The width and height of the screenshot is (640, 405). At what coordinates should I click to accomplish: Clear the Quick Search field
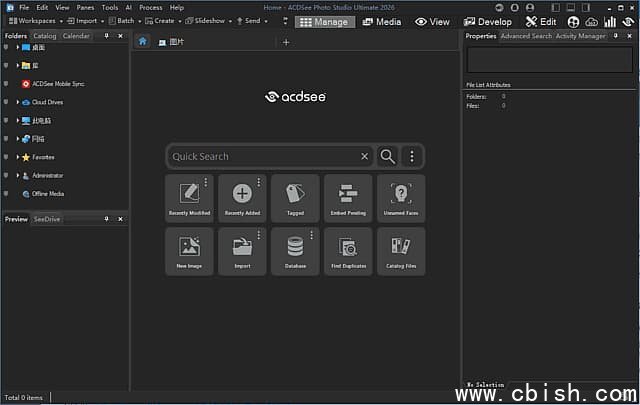click(365, 156)
